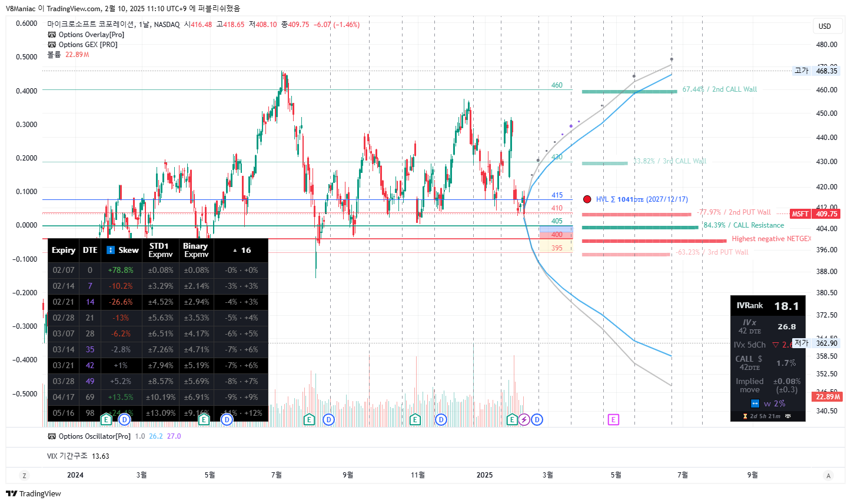851x504 pixels.
Task: Open the USD currency selector
Action: 825,26
